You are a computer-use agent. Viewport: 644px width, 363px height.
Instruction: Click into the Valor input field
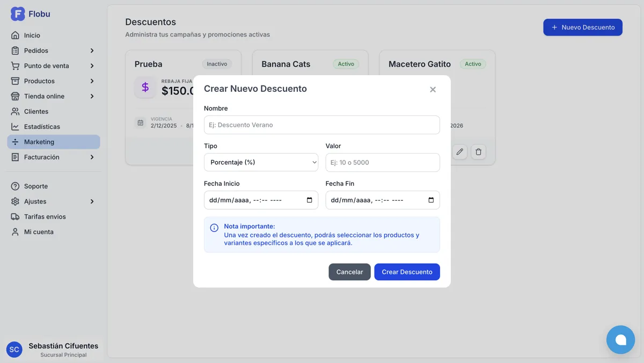(382, 163)
